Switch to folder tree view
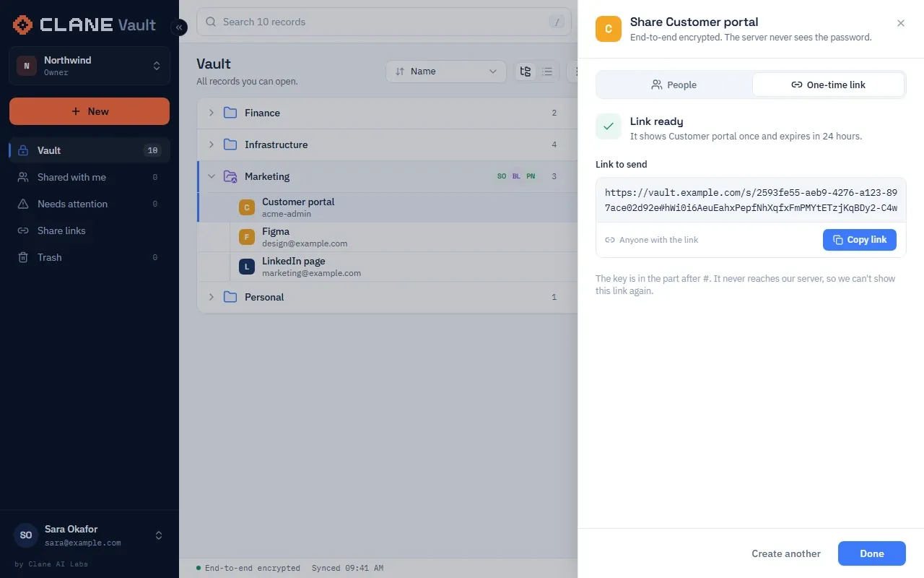924x578 pixels. [x=526, y=72]
